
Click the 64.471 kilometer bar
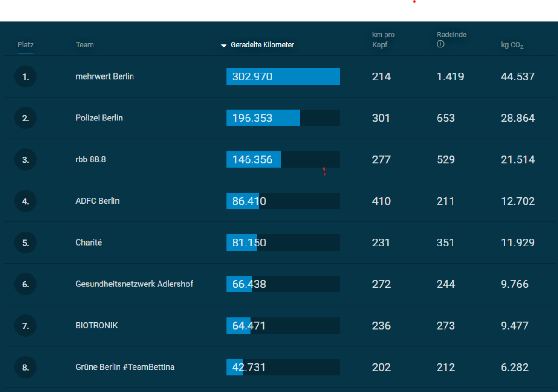[x=283, y=326]
